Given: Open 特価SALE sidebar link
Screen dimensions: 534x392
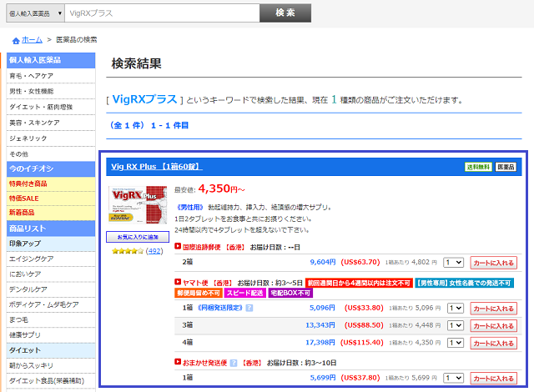Looking at the screenshot, I should click(x=51, y=199).
